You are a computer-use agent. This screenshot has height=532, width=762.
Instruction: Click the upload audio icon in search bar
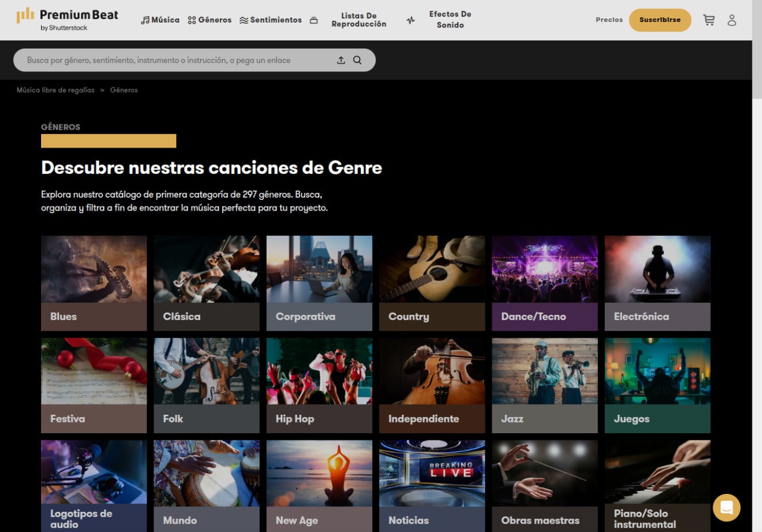(341, 60)
